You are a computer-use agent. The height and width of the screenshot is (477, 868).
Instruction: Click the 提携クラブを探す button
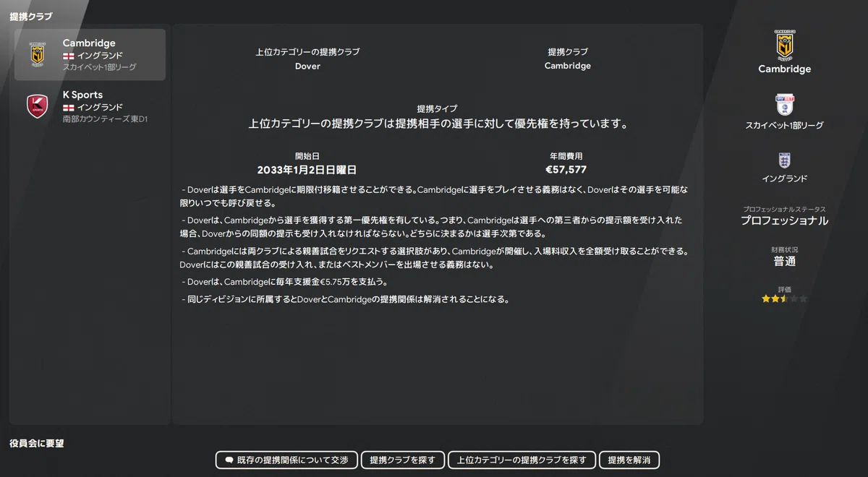[x=402, y=460]
